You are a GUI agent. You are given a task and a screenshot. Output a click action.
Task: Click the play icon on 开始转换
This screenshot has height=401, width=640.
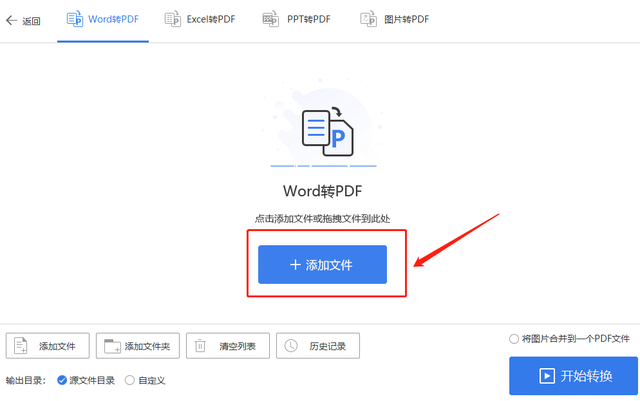pos(547,376)
